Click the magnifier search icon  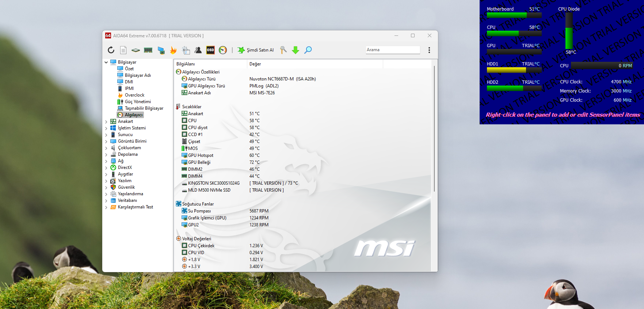[308, 50]
